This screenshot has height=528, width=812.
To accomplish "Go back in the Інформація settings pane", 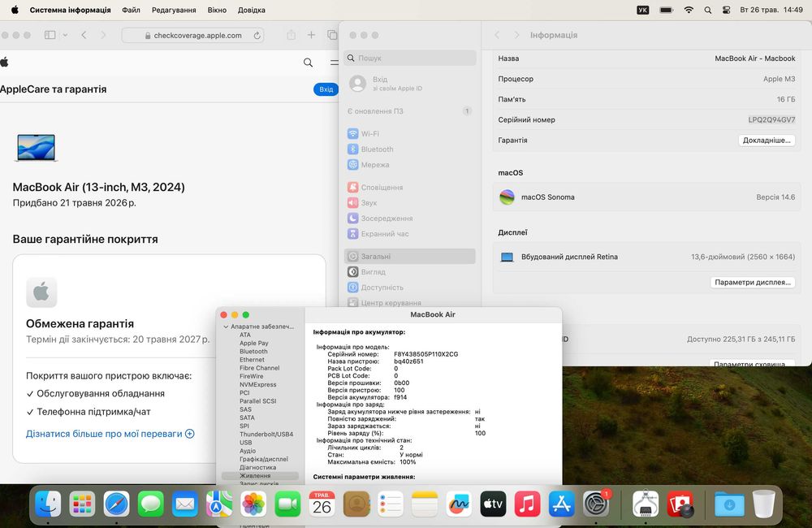I will point(497,35).
